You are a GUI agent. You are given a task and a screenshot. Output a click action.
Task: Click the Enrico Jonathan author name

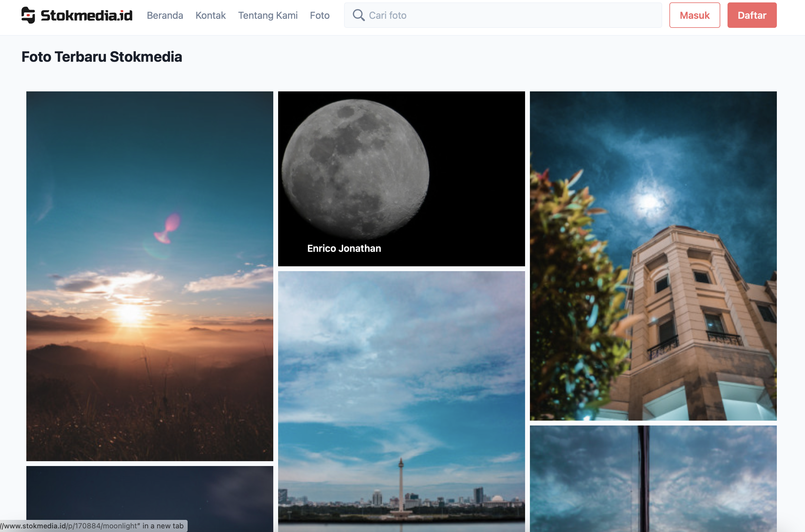pyautogui.click(x=344, y=248)
